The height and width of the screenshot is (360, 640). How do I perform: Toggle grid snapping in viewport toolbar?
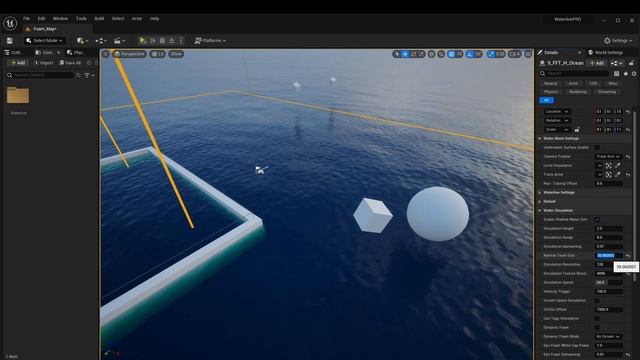pyautogui.click(x=451, y=54)
